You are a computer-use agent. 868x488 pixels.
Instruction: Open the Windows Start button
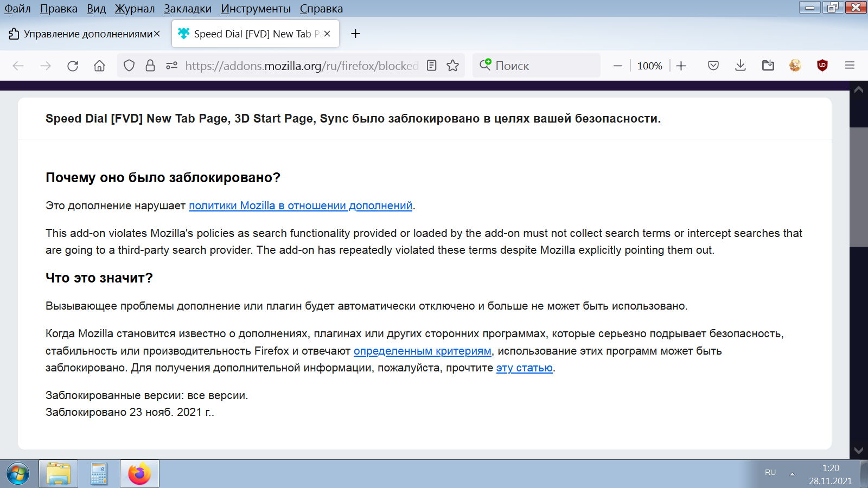pyautogui.click(x=18, y=474)
